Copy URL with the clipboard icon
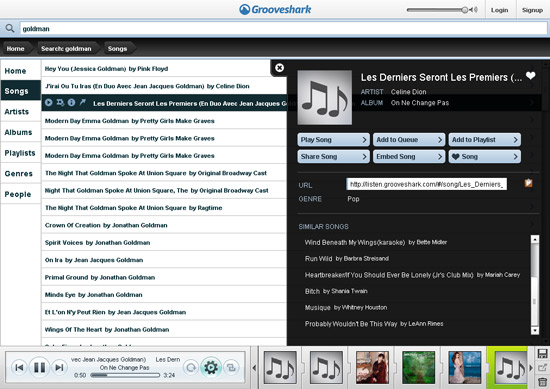 pos(528,183)
